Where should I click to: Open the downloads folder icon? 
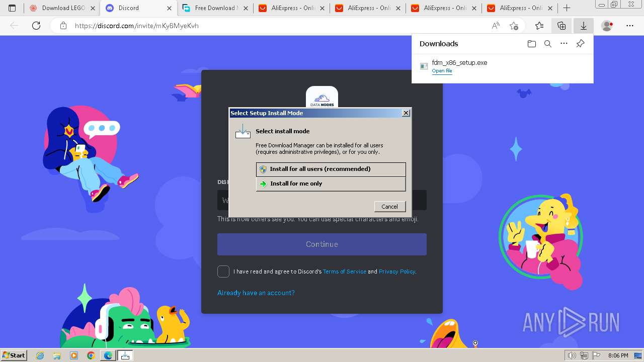(x=532, y=44)
